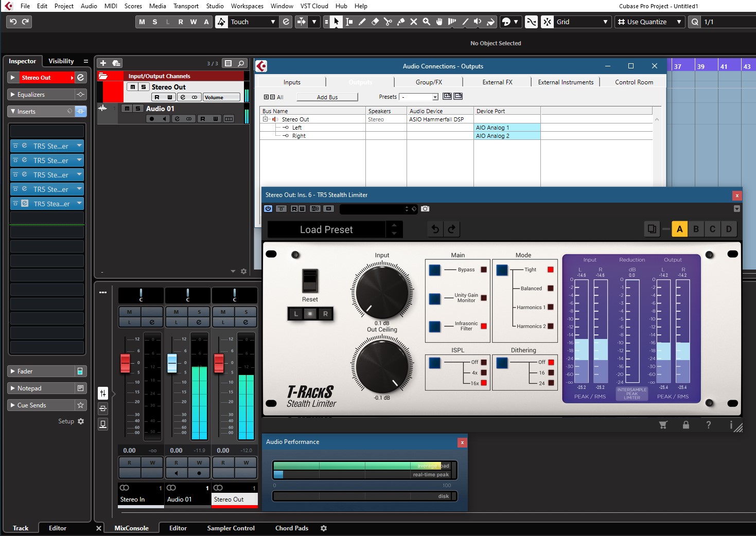This screenshot has width=756, height=536.
Task: Toggle the Bypass button in Main section
Action: (435, 270)
